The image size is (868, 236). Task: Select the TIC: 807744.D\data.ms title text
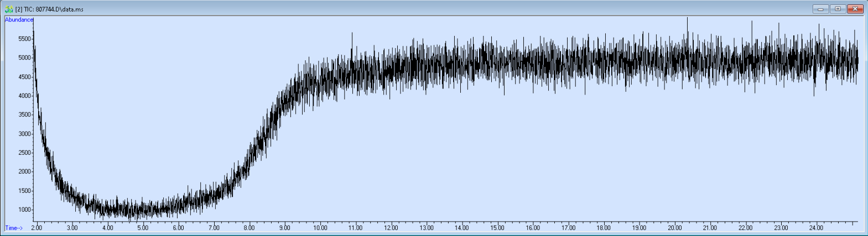point(53,9)
